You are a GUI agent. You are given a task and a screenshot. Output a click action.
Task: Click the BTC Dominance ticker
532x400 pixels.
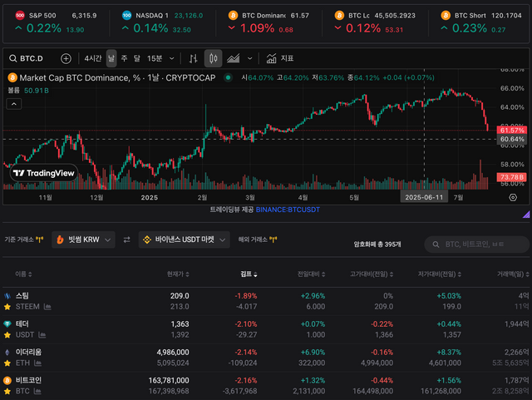(268, 22)
